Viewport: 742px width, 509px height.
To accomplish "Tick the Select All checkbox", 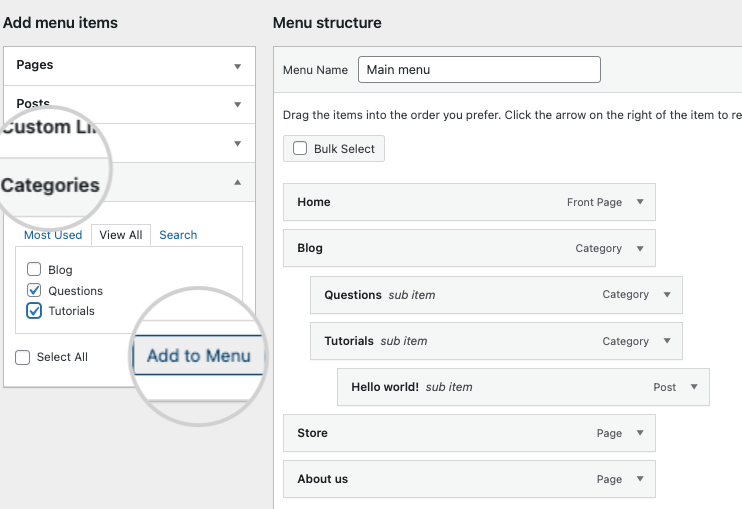I will click(x=22, y=357).
